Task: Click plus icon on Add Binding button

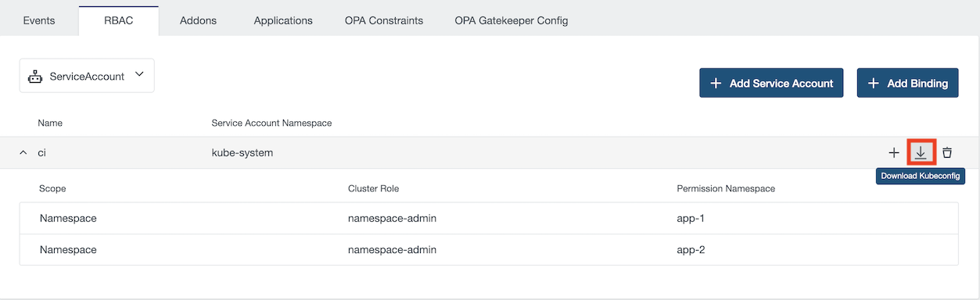Action: point(874,83)
